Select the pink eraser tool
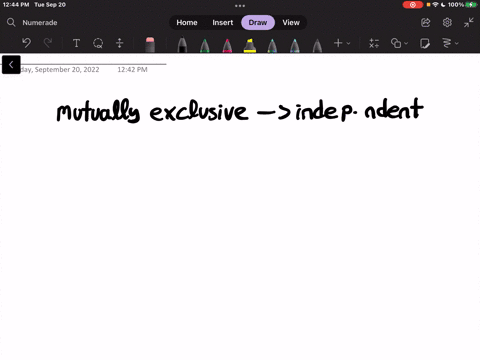This screenshot has width=480, height=360. (x=150, y=45)
